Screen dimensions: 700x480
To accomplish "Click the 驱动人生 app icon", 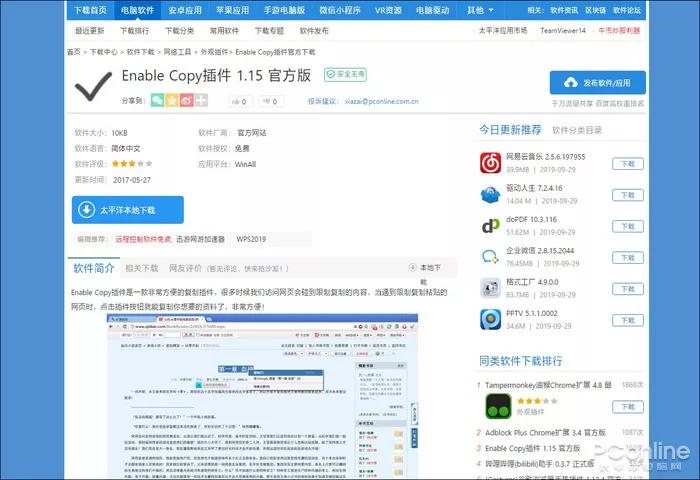I will 490,194.
